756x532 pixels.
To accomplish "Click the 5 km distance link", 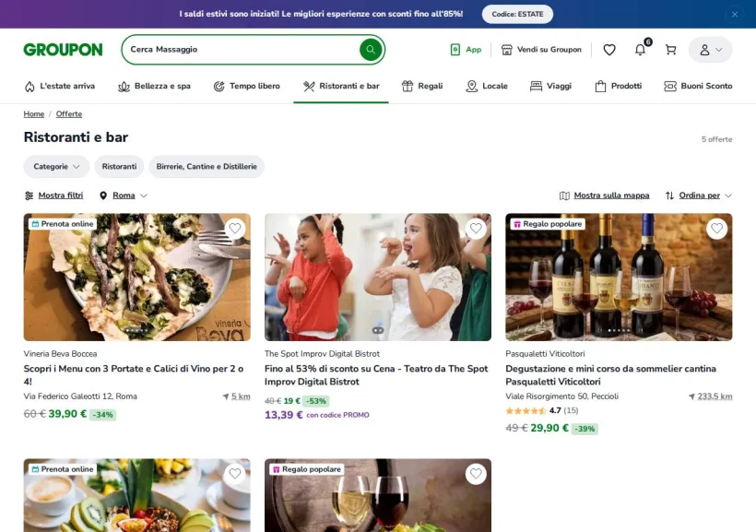I will (241, 396).
